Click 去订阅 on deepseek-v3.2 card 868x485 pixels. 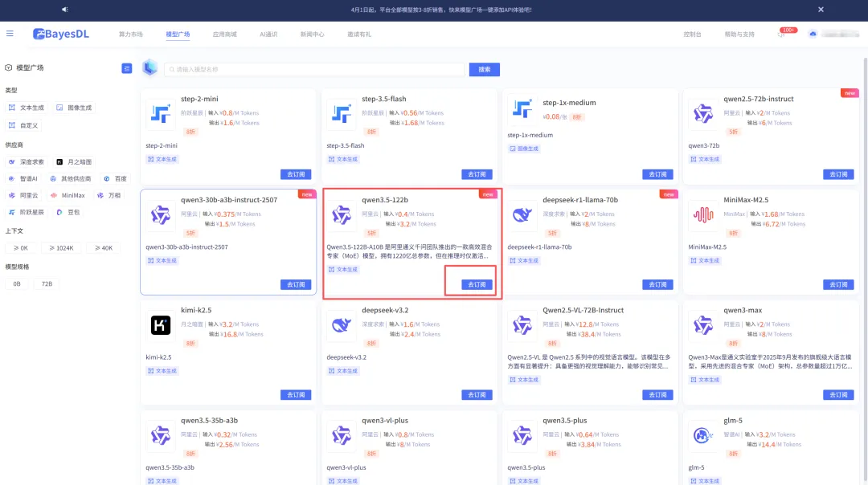tap(477, 395)
